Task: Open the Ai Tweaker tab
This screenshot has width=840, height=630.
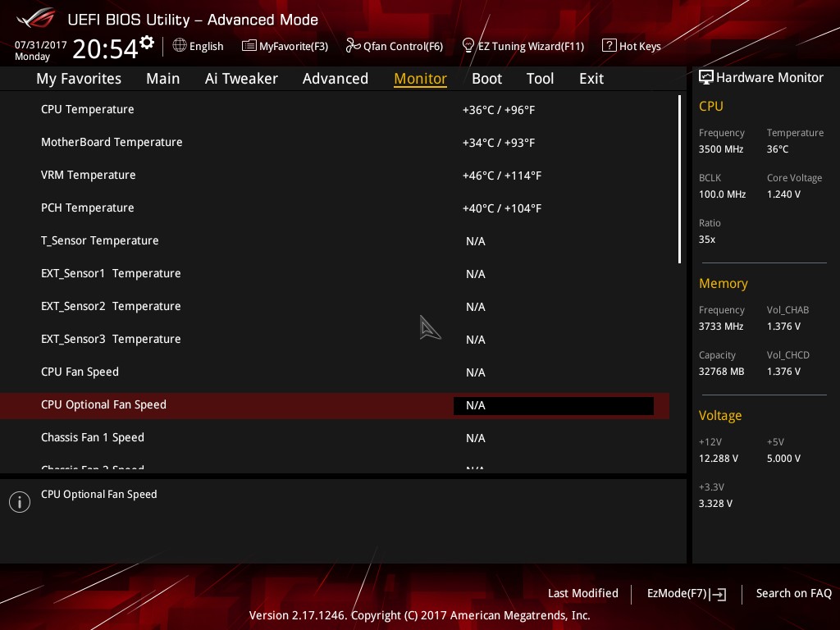Action: [241, 79]
